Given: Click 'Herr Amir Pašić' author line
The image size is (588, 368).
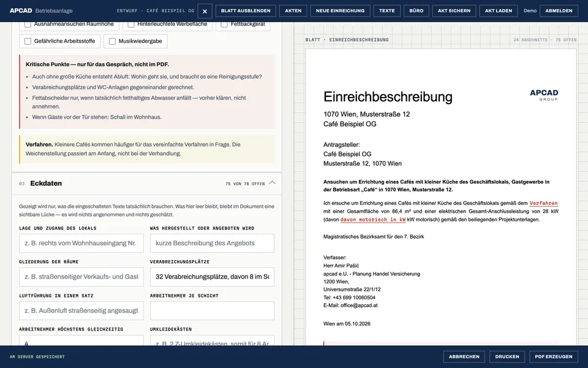Looking at the screenshot, I should click(341, 266).
